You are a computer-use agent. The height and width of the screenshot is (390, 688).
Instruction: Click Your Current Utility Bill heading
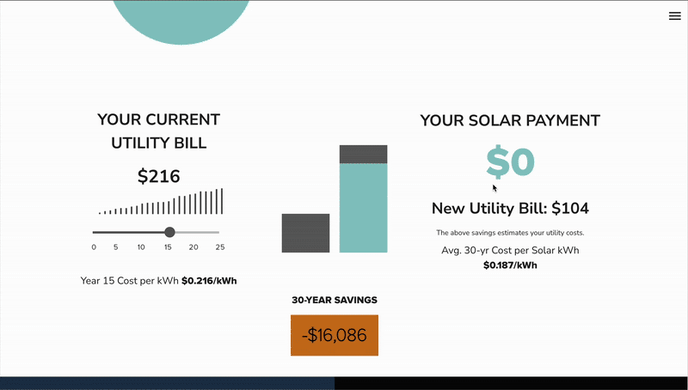pyautogui.click(x=158, y=131)
